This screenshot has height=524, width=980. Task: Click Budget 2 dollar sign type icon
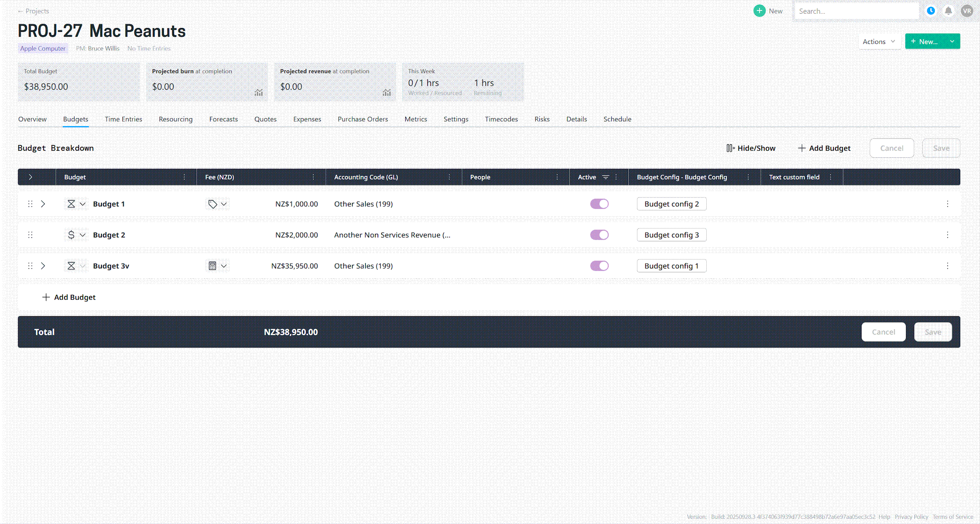click(71, 235)
